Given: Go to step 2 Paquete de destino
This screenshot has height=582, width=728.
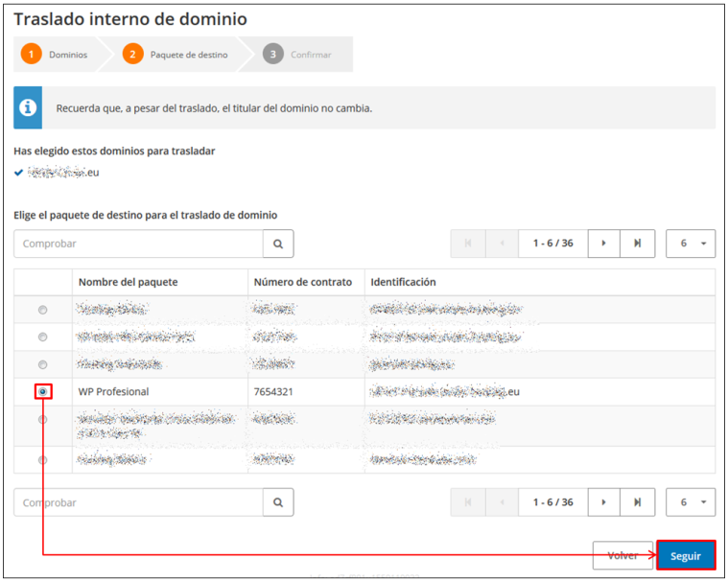Looking at the screenshot, I should (176, 55).
